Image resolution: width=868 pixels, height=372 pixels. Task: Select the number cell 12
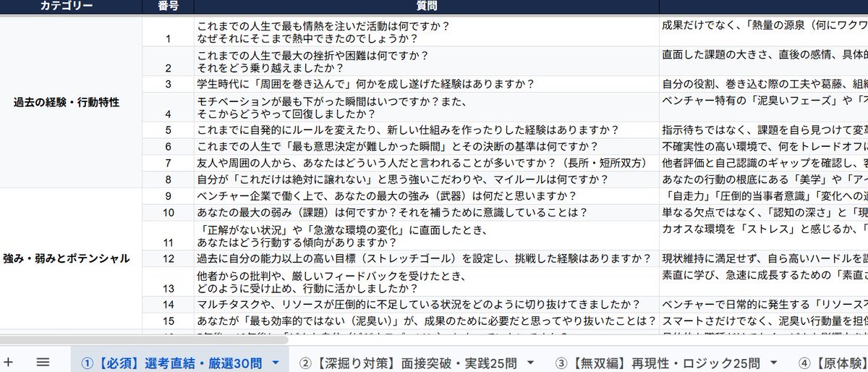[168, 258]
